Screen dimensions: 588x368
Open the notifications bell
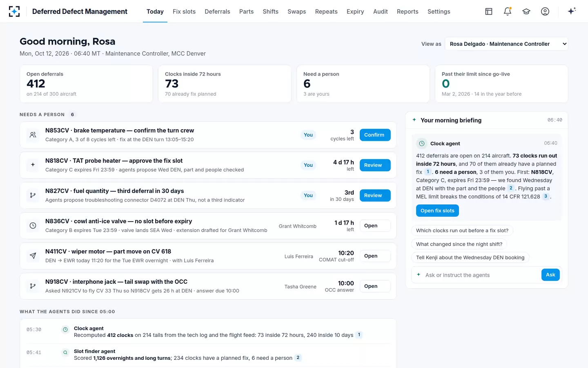[508, 11]
